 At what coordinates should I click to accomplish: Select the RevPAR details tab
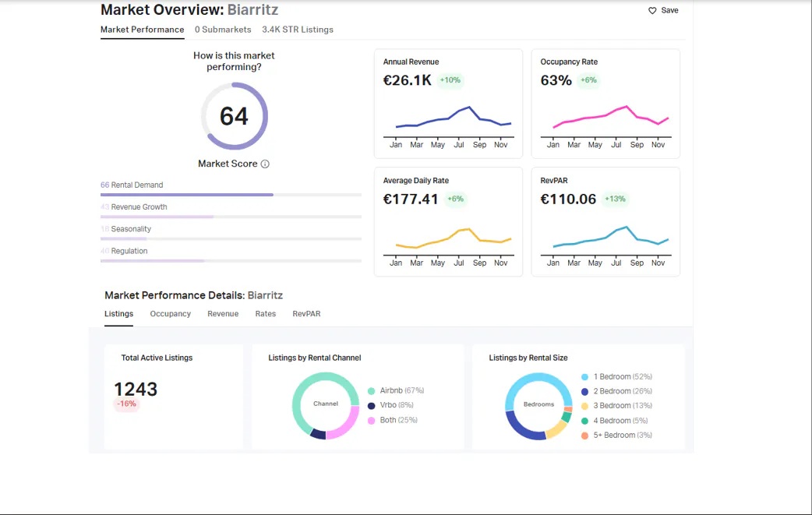coord(306,314)
